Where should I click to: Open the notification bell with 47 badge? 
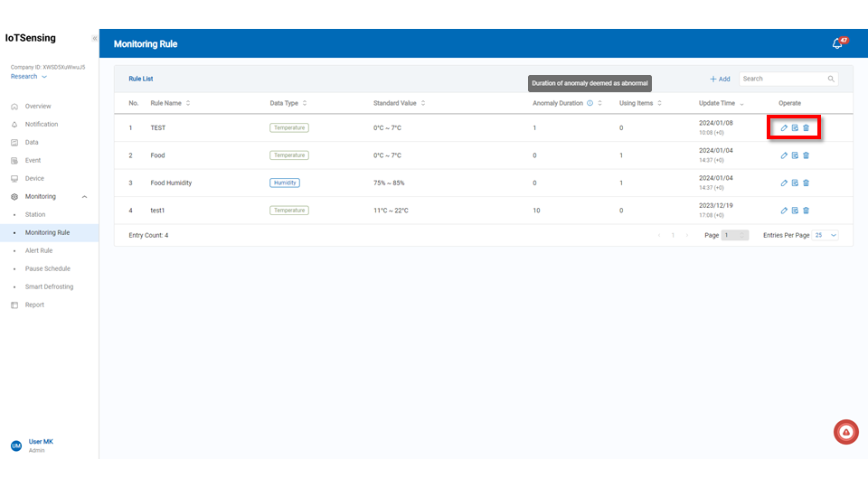tap(837, 43)
